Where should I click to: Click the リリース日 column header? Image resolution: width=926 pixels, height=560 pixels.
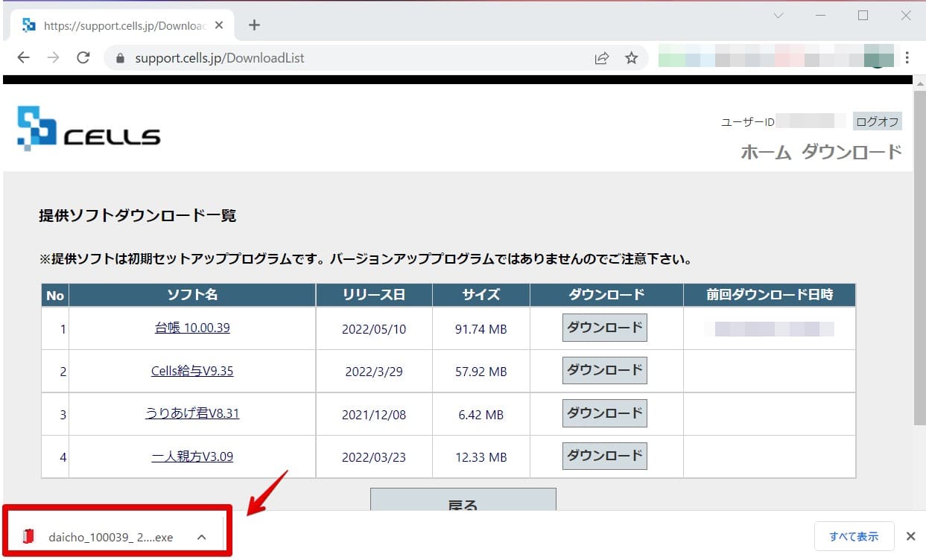pos(374,295)
